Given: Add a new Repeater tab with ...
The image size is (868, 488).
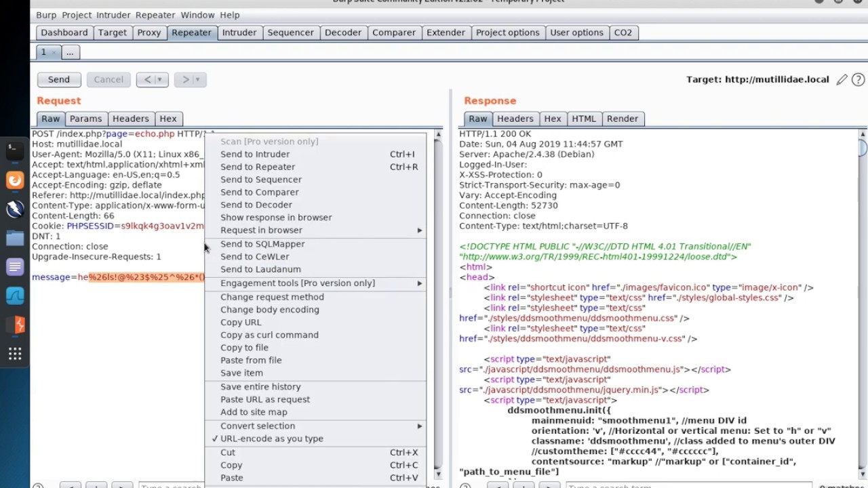Looking at the screenshot, I should (x=70, y=52).
